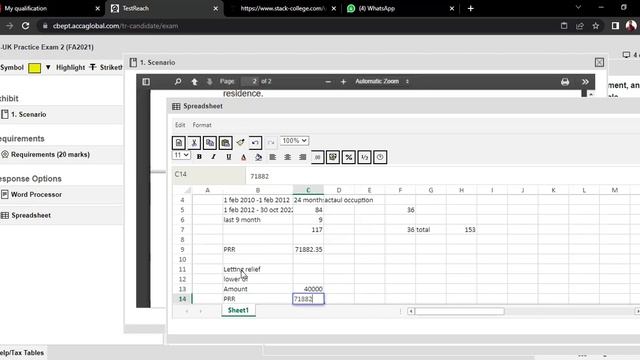
Task: Click the horizontal scrollbar of the spreadsheet
Action: [460, 311]
